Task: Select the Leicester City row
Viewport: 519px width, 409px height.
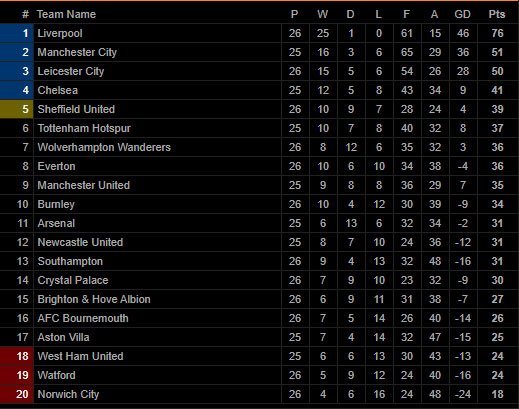Action: coord(259,71)
